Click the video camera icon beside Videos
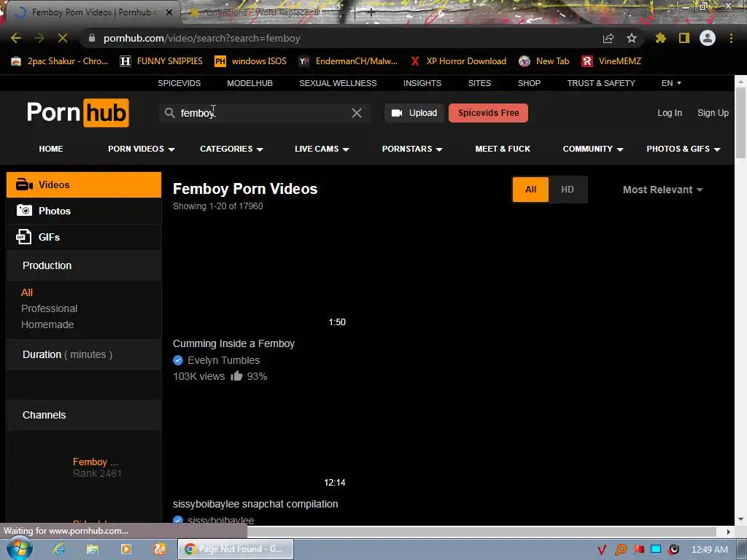747x560 pixels. point(24,184)
